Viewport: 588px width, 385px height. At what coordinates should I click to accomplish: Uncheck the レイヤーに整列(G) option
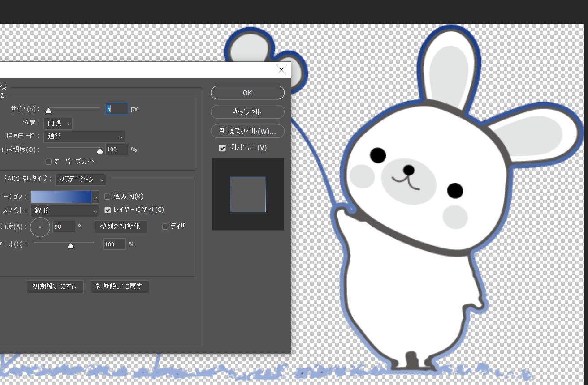pos(108,210)
